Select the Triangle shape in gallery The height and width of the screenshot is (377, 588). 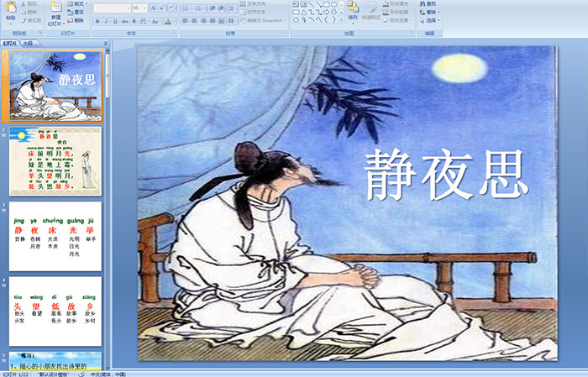coord(303,12)
